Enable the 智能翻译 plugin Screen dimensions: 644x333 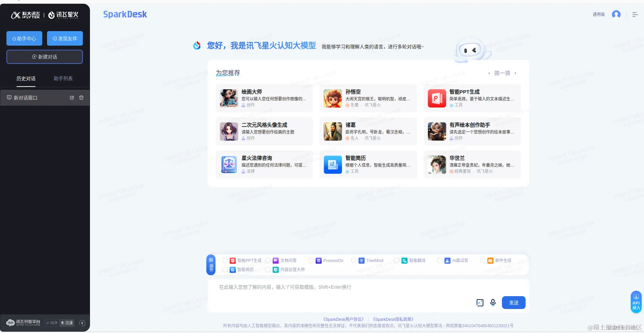tap(396, 260)
